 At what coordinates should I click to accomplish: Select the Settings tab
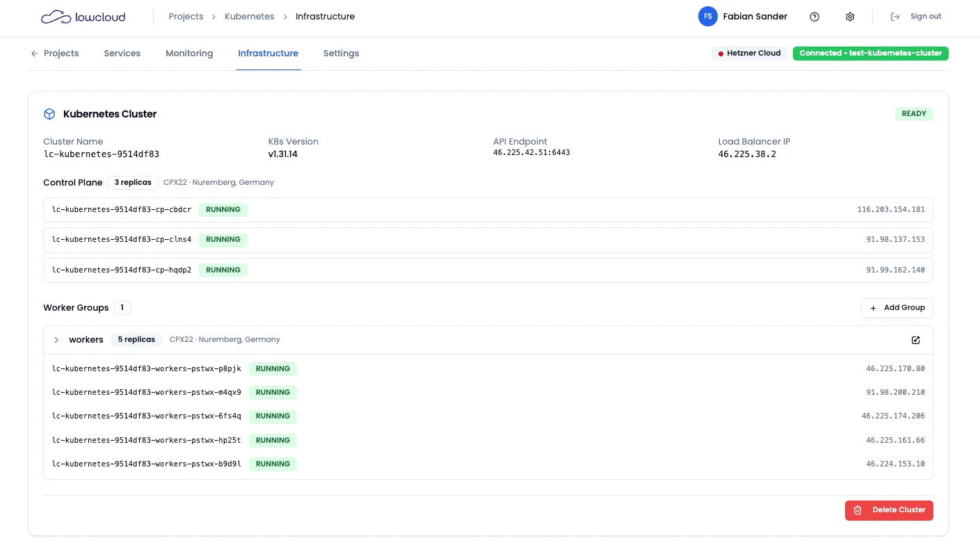(341, 54)
